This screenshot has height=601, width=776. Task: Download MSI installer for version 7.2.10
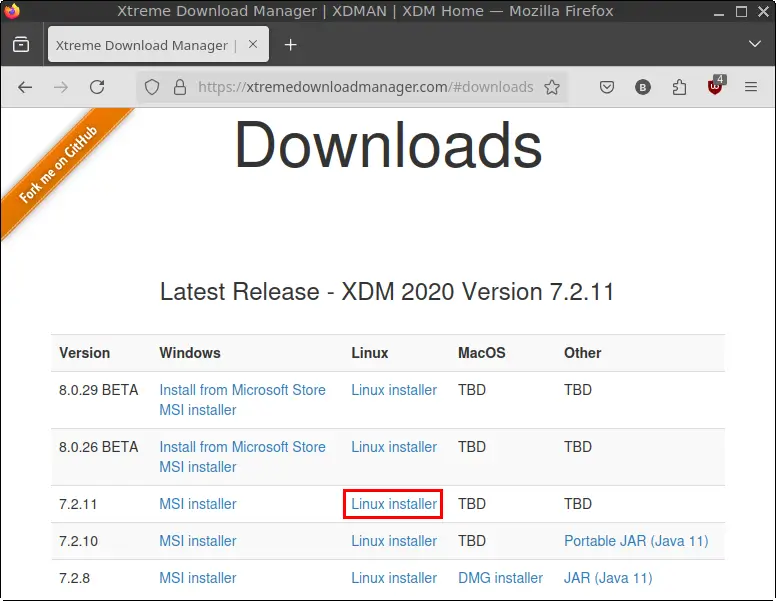[x=197, y=541]
